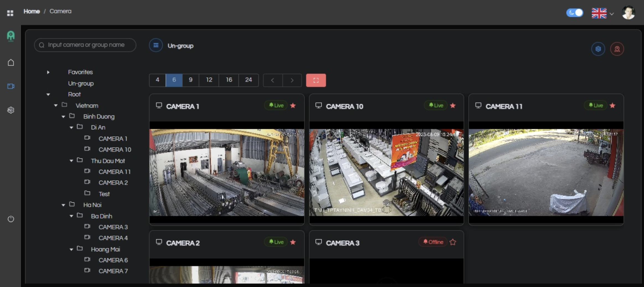Open the user avatar profile
The width and height of the screenshot is (644, 287).
click(628, 13)
